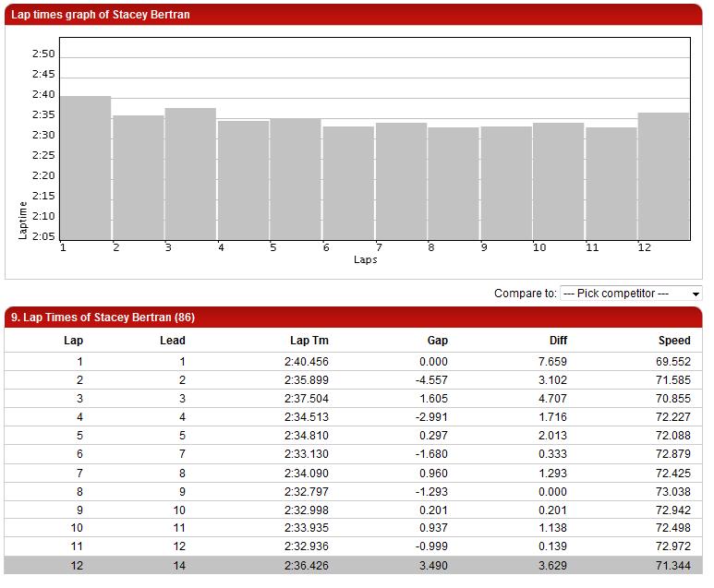Select lap time 2:32.936
714x588 pixels.
click(x=307, y=546)
